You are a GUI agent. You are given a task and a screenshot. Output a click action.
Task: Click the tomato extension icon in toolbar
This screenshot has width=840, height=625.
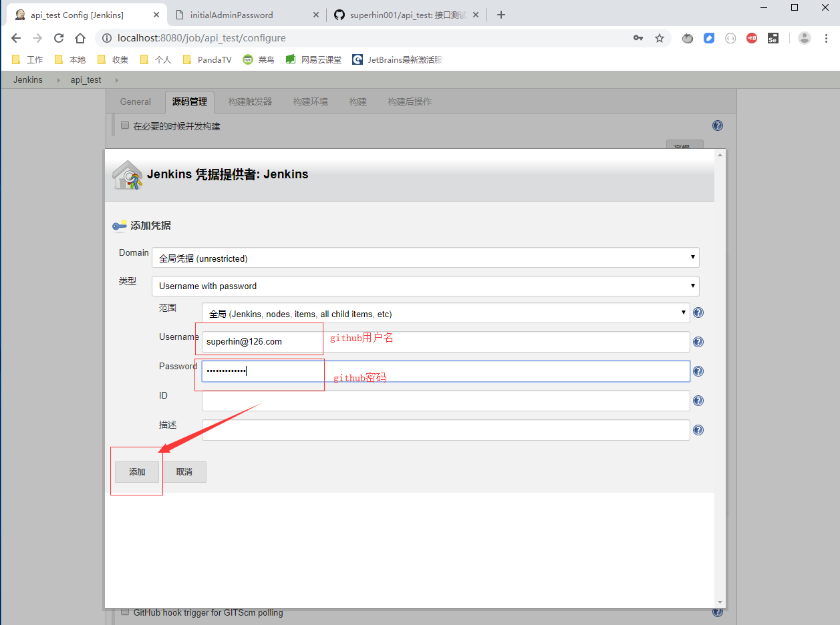point(688,38)
